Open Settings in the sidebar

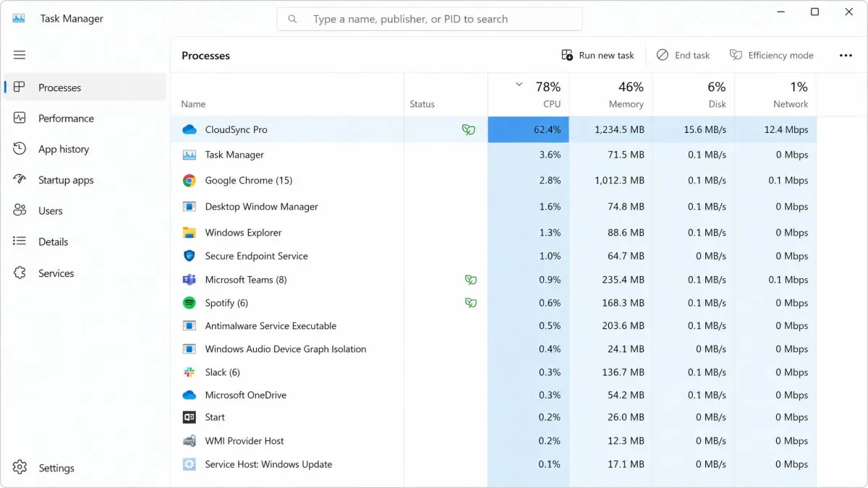point(85,468)
